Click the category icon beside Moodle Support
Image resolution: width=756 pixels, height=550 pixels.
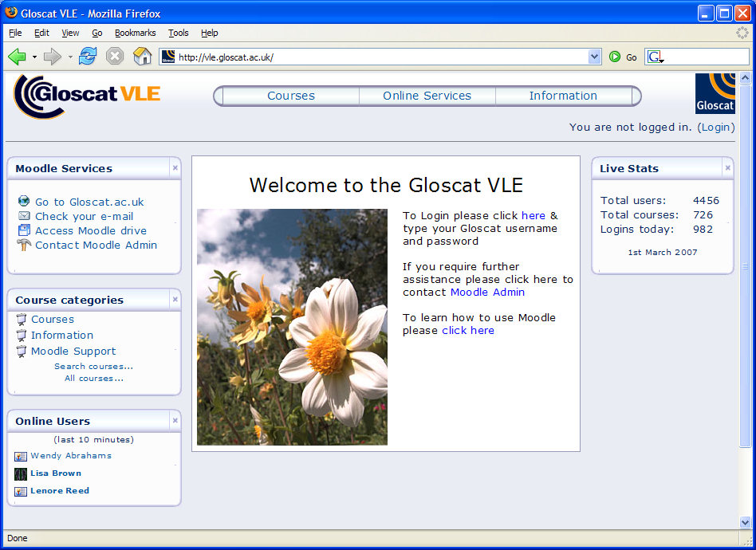pyautogui.click(x=22, y=351)
